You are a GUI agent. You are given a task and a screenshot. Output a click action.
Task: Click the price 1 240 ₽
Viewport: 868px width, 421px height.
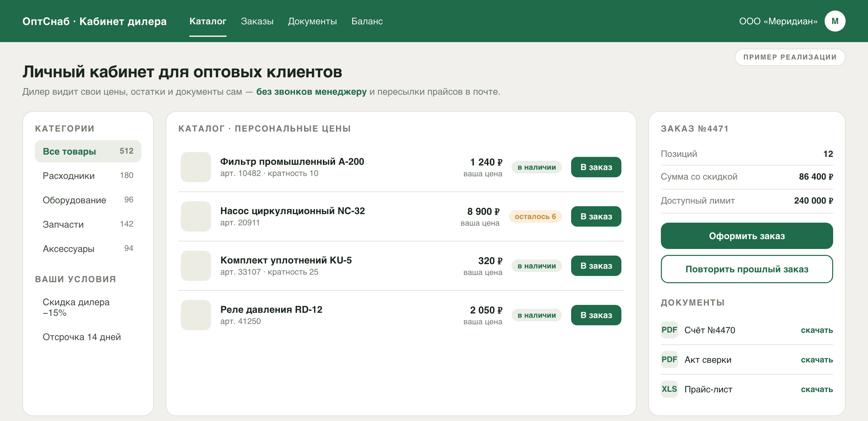[x=486, y=162]
